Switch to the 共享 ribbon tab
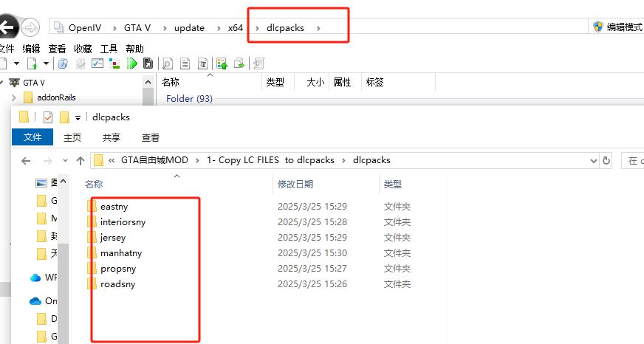Viewport: 644px width, 344px height. pos(112,137)
